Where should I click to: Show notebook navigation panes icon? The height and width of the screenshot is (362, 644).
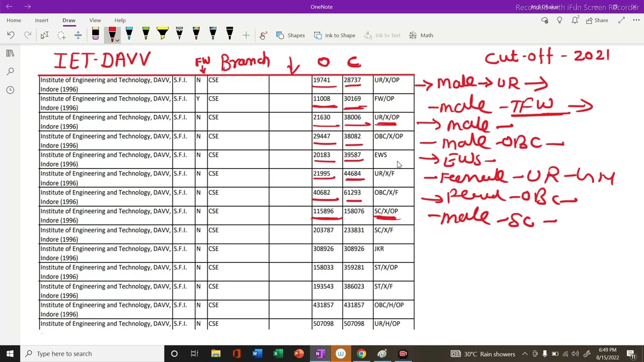point(10,53)
